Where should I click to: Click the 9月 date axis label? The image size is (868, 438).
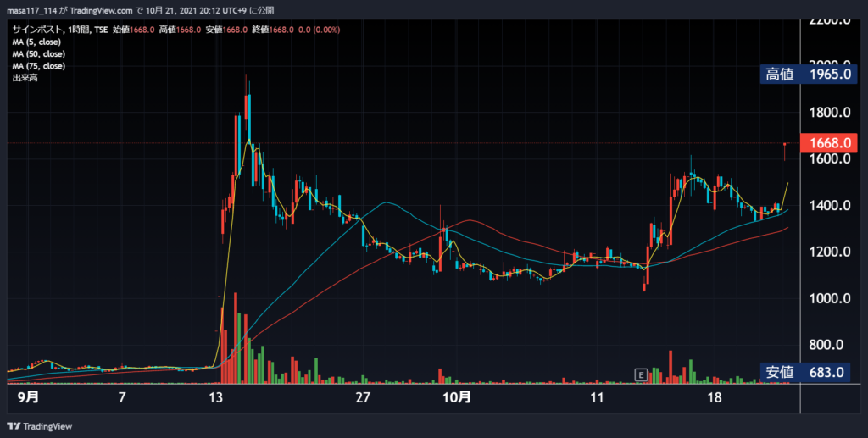[x=28, y=397]
